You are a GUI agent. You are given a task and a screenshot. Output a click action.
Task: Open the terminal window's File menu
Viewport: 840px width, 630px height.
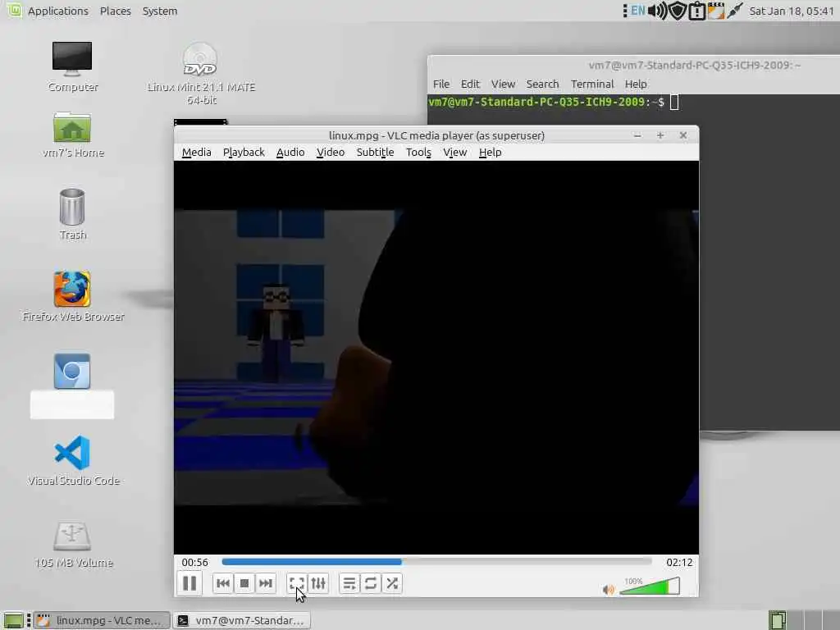point(441,84)
